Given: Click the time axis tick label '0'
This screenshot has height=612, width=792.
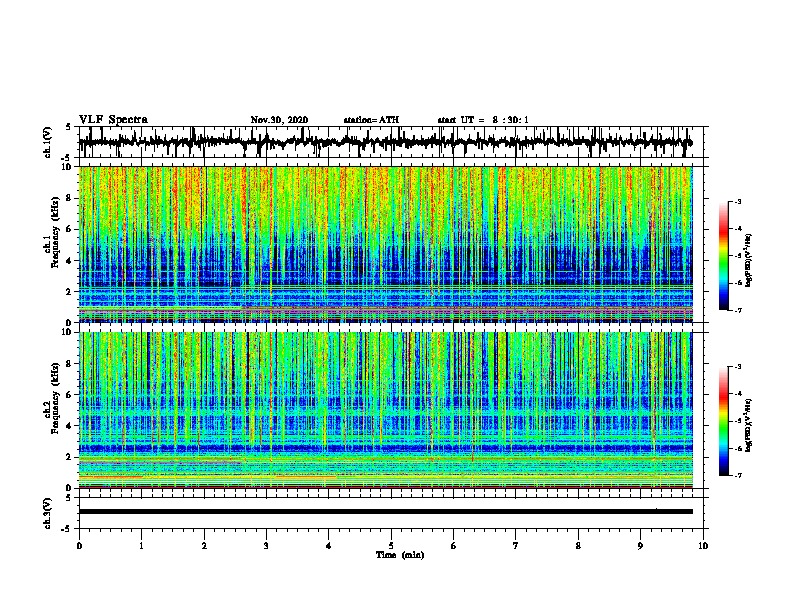Looking at the screenshot, I should pos(79,546).
